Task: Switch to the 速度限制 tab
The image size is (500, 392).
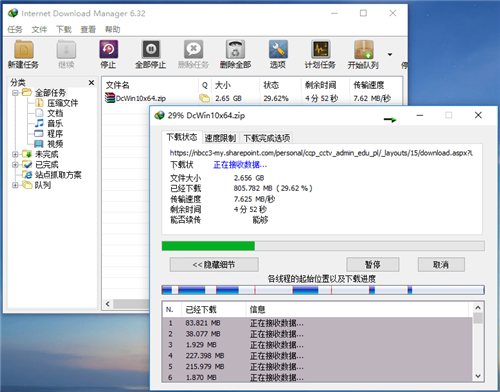Action: click(x=220, y=138)
